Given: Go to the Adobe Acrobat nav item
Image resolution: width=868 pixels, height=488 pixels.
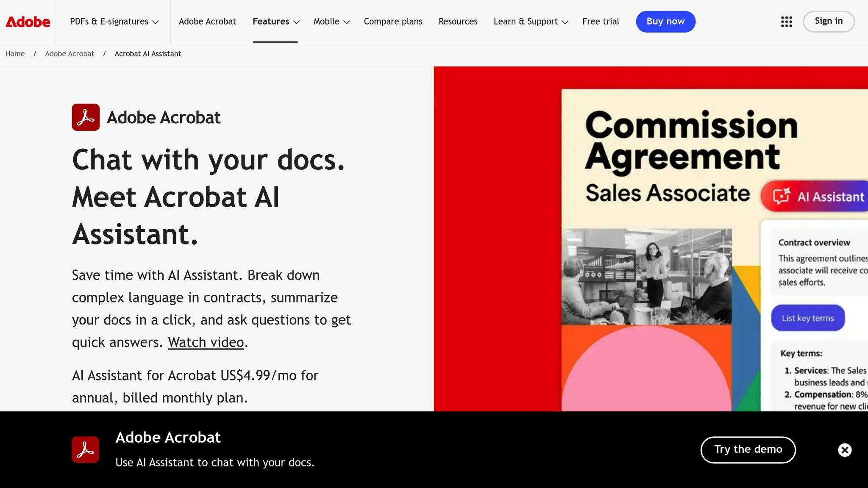Looking at the screenshot, I should pos(207,22).
